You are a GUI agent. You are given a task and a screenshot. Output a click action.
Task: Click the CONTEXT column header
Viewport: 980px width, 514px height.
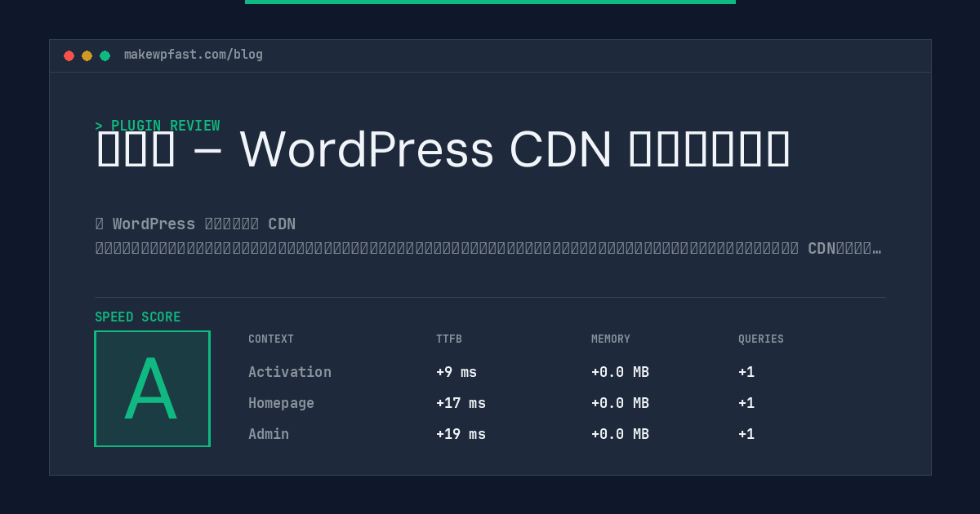tap(271, 339)
